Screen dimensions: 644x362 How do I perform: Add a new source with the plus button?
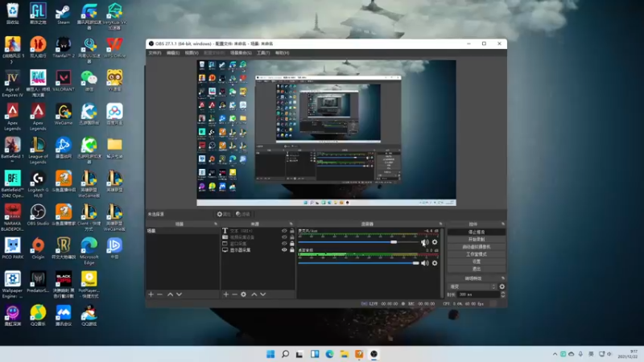[225, 294]
